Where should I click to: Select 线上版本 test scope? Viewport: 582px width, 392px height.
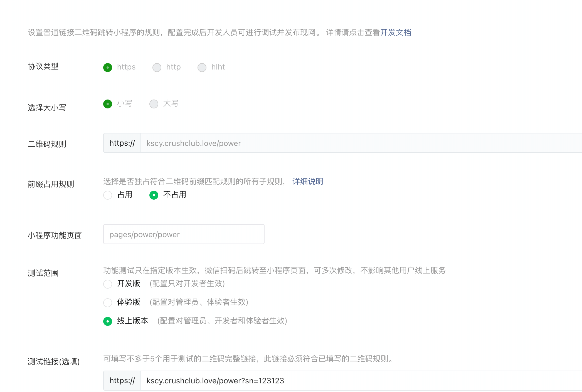tap(108, 321)
